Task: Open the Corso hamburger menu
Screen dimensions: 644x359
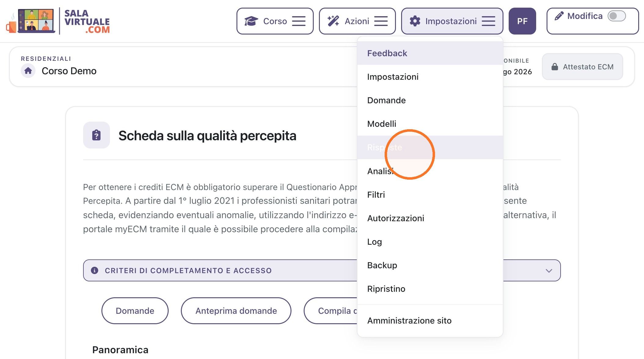Action: pyautogui.click(x=299, y=21)
